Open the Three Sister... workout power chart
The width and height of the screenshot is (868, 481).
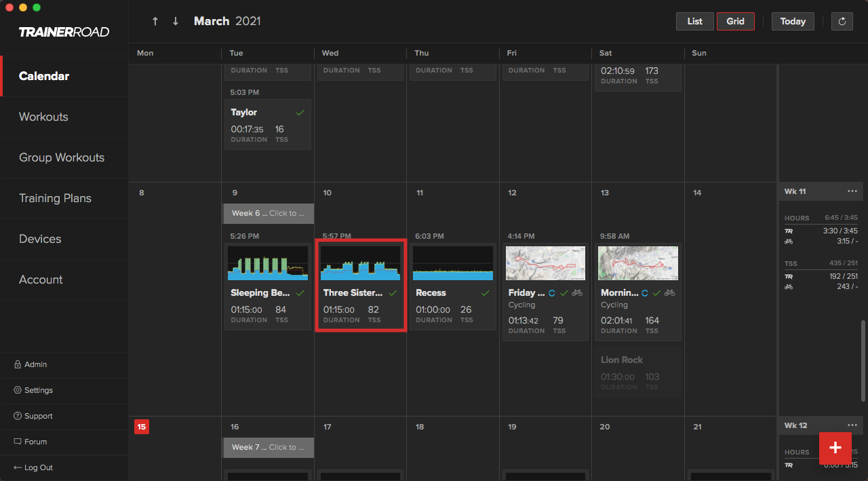point(360,263)
